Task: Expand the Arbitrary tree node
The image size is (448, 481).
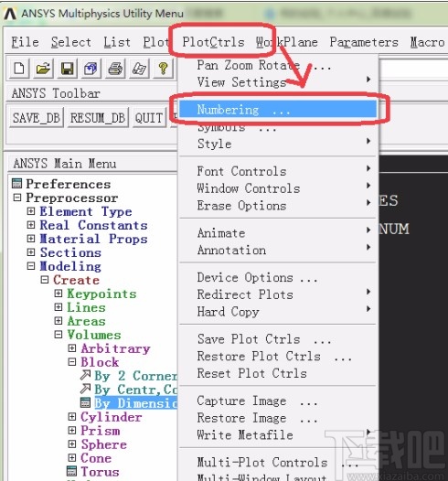Action: [x=71, y=347]
